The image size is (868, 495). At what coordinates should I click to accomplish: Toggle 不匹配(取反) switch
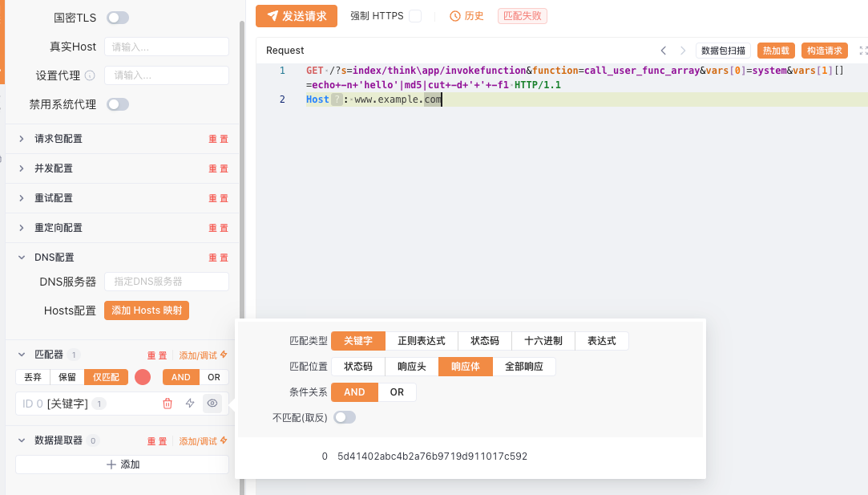click(345, 417)
